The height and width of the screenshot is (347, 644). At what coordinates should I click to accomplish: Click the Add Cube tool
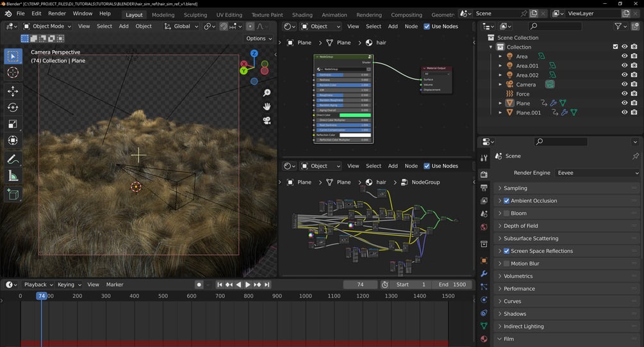coord(13,193)
